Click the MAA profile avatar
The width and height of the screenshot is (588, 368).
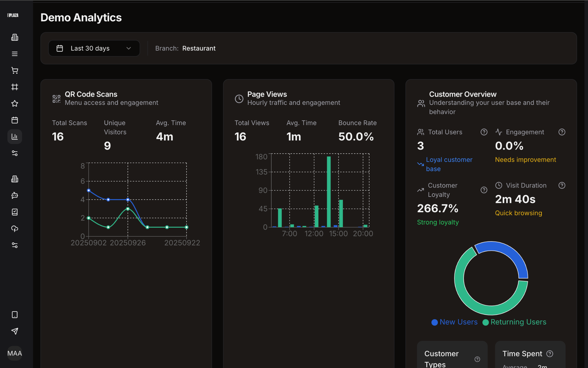pyautogui.click(x=14, y=353)
